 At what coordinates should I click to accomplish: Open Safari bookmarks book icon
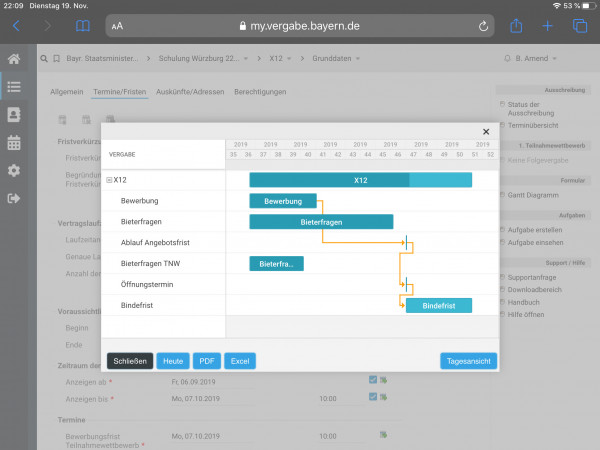(82, 26)
